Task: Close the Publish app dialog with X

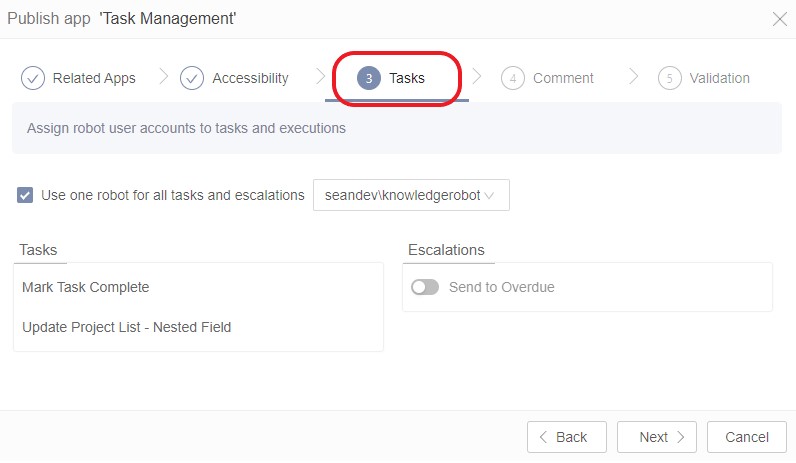Action: (780, 18)
